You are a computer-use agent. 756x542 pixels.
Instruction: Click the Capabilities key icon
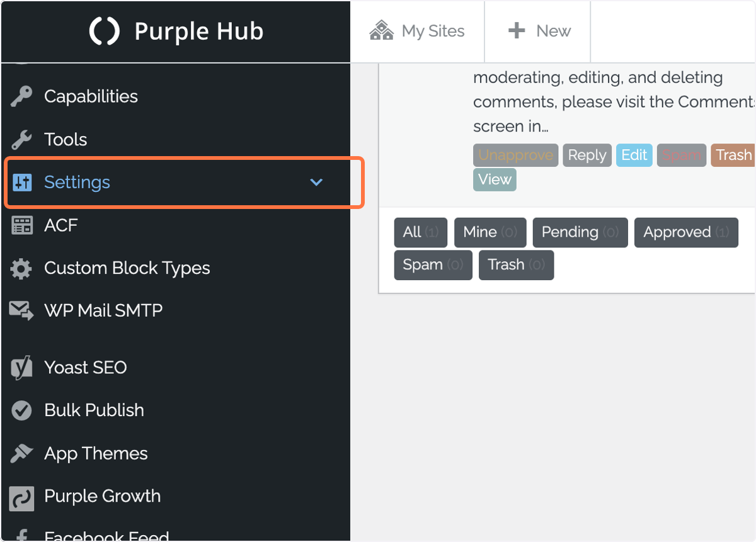(x=21, y=97)
